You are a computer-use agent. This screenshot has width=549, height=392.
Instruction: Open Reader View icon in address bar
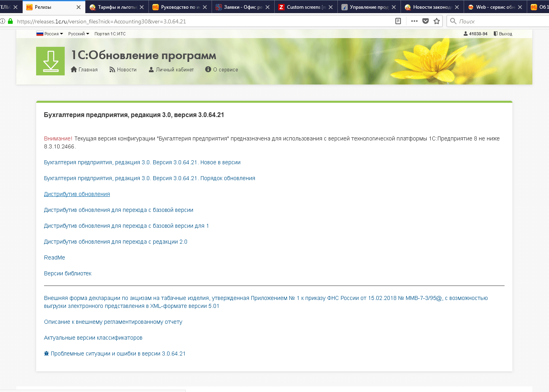tap(398, 21)
